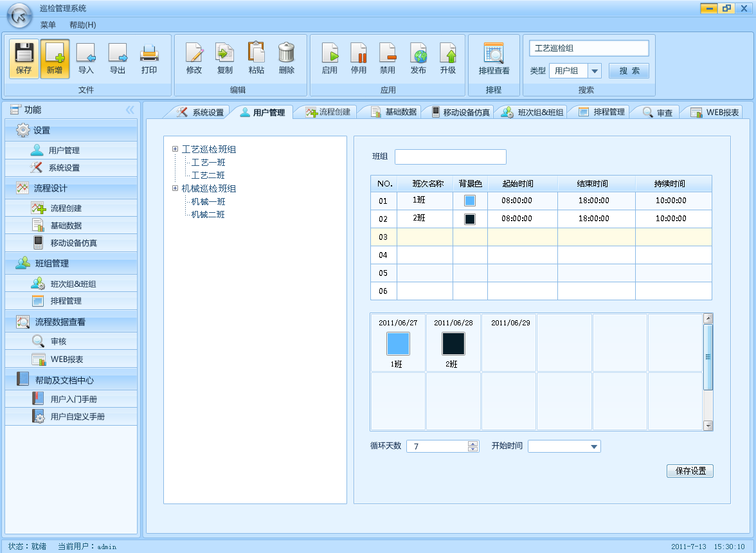The width and height of the screenshot is (756, 553).
Task: Click the 班组 text input field
Action: tap(450, 157)
